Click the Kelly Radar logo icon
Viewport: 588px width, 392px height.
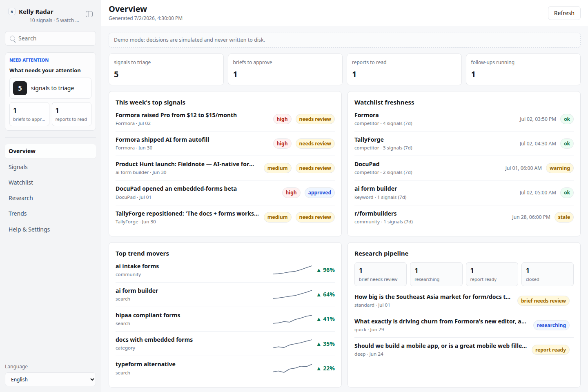12,12
